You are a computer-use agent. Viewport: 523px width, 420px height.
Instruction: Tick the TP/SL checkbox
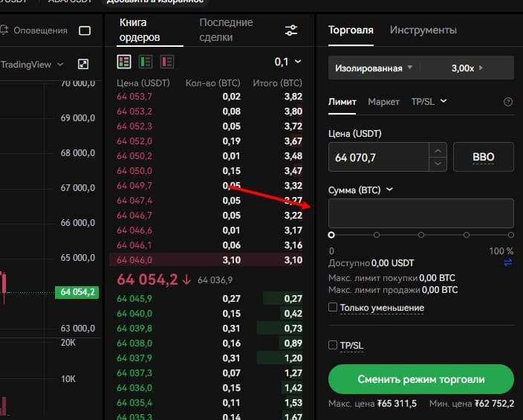pyautogui.click(x=334, y=345)
